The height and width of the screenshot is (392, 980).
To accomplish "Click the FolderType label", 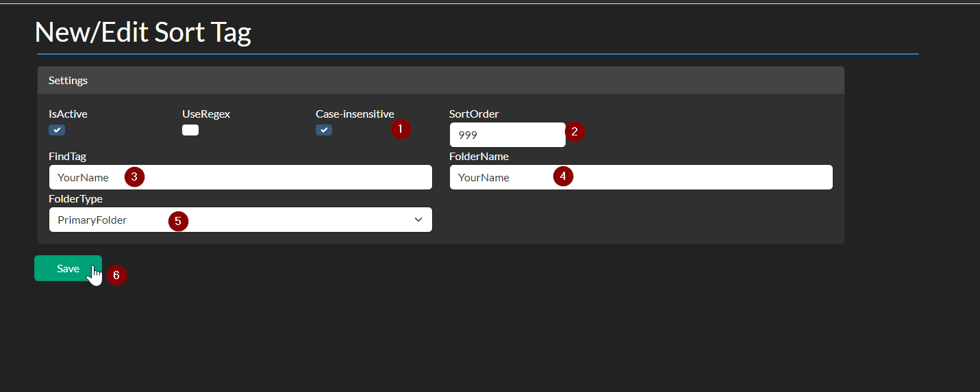I will pos(75,199).
